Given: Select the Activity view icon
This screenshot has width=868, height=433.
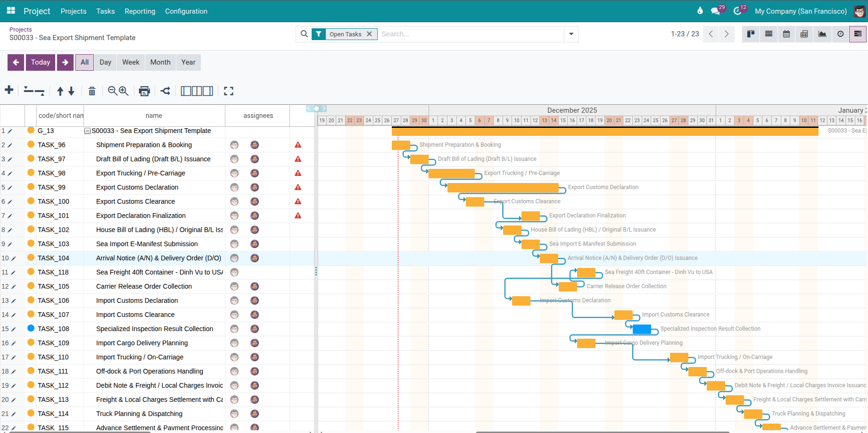Looking at the screenshot, I should coord(840,34).
